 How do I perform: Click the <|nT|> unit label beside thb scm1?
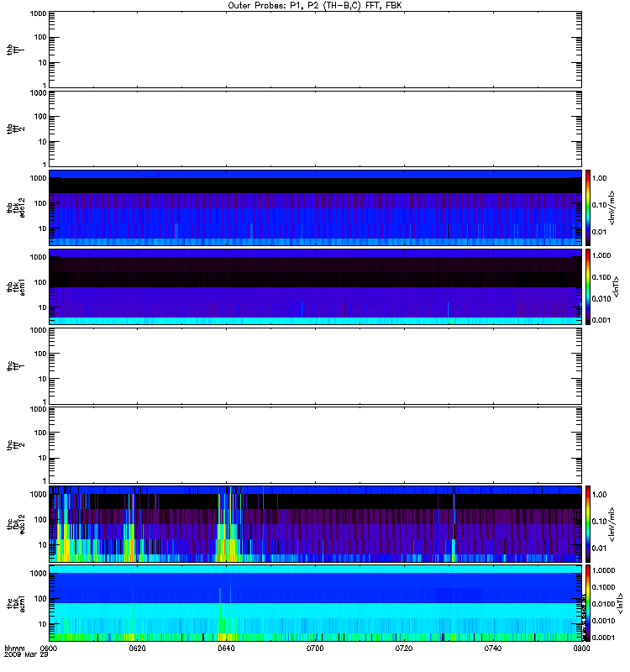pos(616,286)
